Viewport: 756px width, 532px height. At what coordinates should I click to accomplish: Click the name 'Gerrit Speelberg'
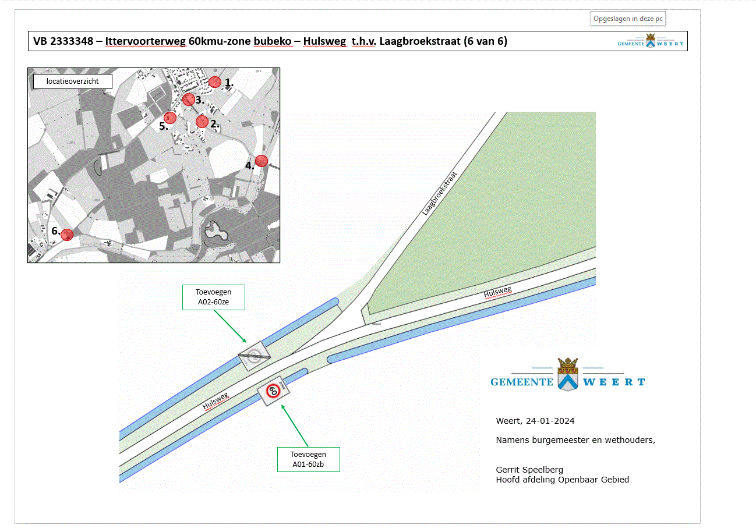(x=529, y=470)
